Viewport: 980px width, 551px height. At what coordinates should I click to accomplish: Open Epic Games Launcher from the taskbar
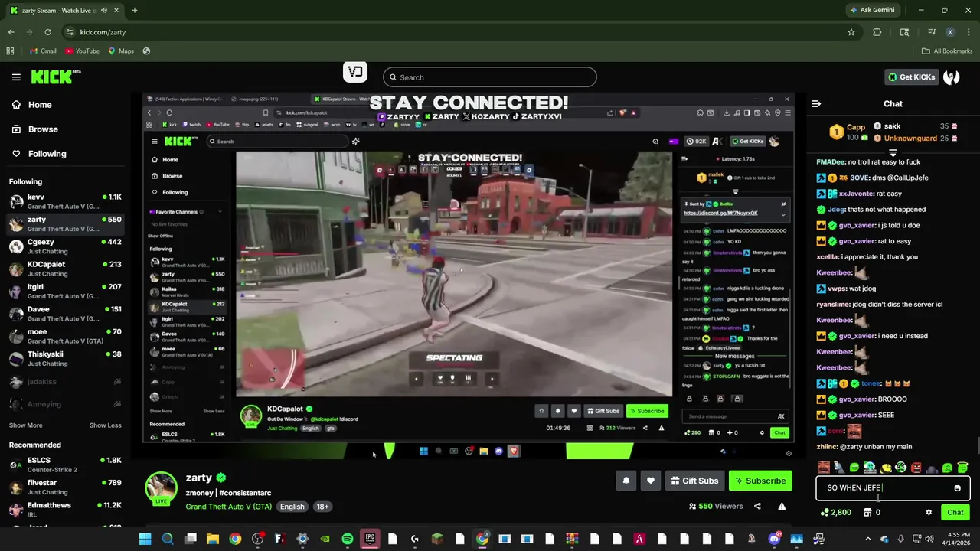[370, 539]
